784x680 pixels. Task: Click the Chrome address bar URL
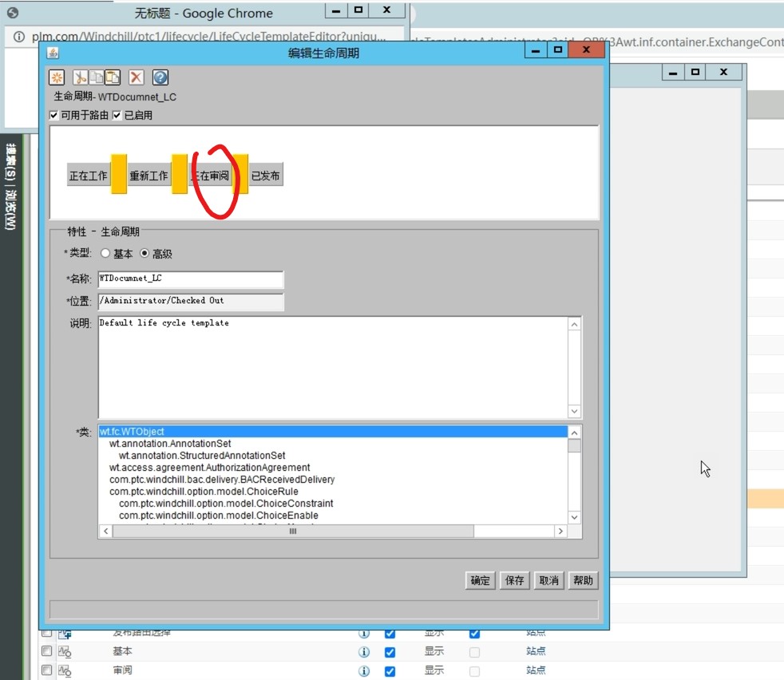[x=208, y=37]
